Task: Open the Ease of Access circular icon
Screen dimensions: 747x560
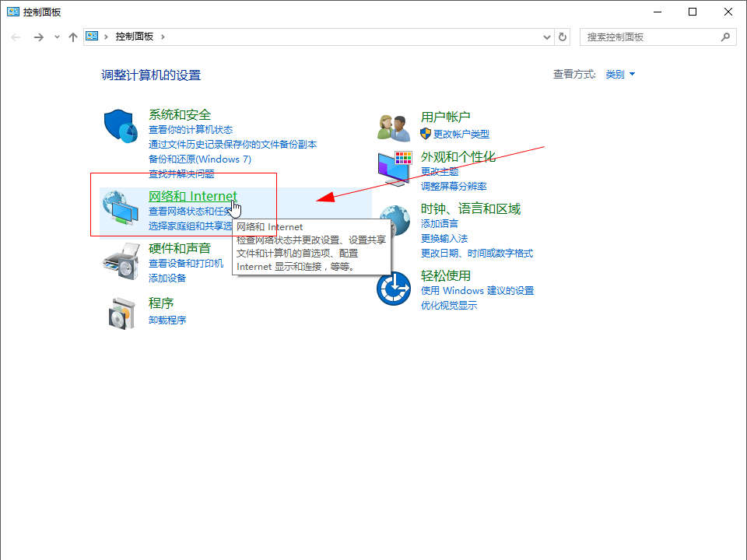Action: pyautogui.click(x=394, y=288)
